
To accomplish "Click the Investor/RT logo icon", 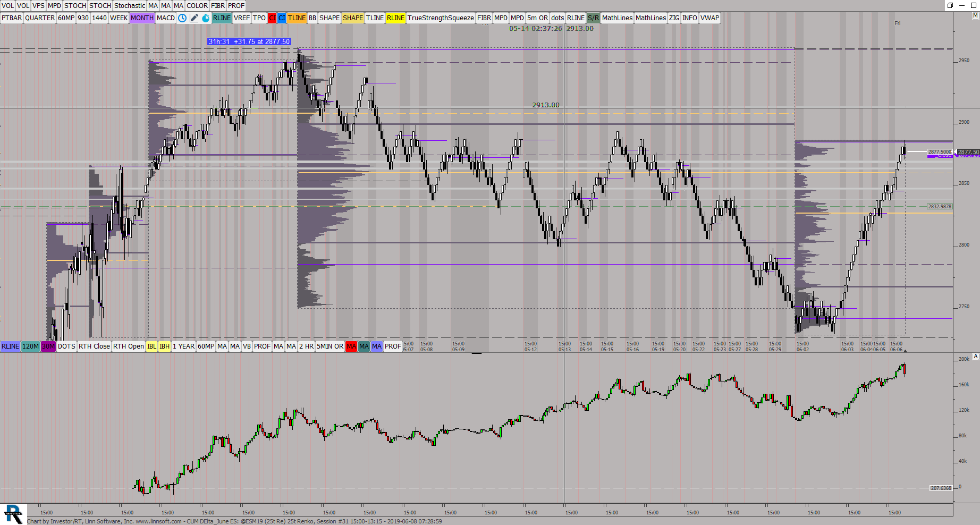I will pos(13,514).
